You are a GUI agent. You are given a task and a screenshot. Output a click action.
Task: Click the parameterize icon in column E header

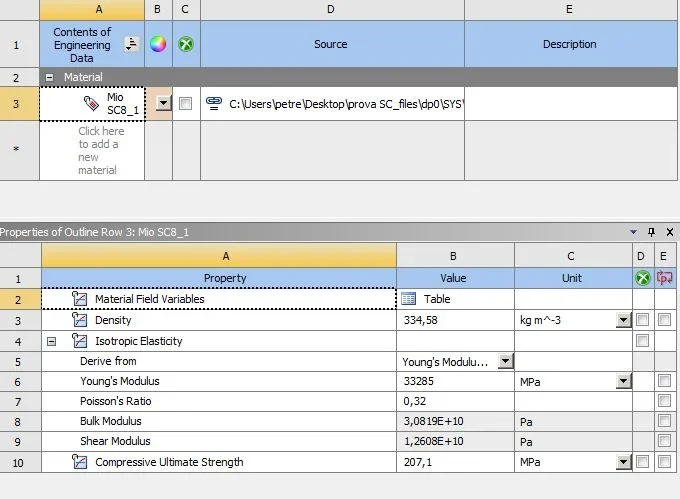(665, 278)
